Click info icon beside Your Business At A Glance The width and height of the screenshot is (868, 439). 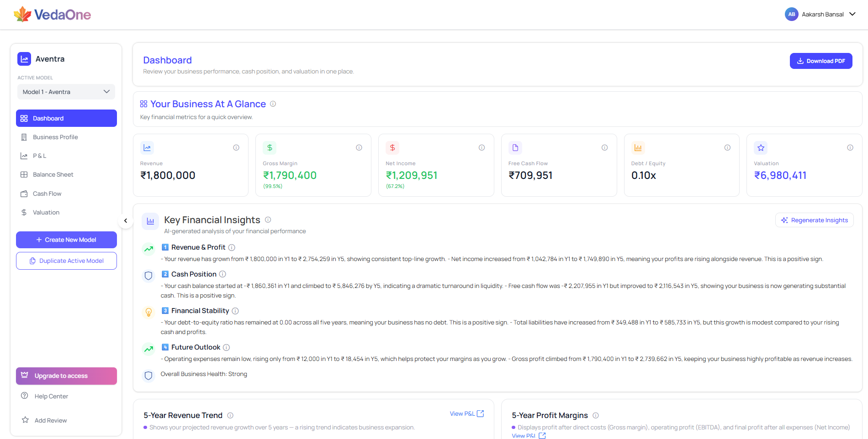(x=273, y=104)
